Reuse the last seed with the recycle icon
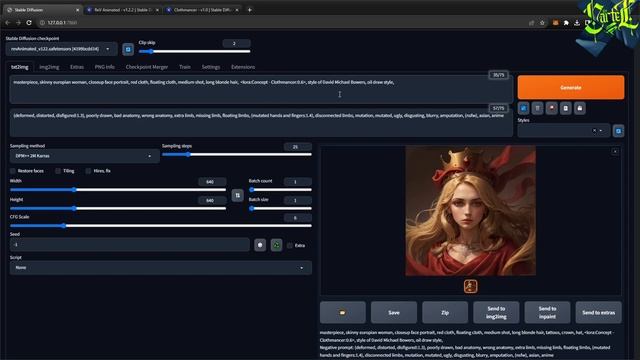The height and width of the screenshot is (360, 640). click(x=276, y=245)
